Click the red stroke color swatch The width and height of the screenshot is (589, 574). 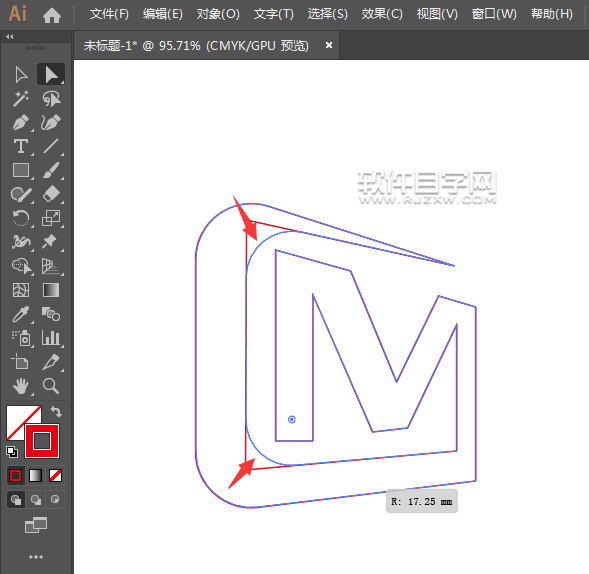[x=42, y=441]
